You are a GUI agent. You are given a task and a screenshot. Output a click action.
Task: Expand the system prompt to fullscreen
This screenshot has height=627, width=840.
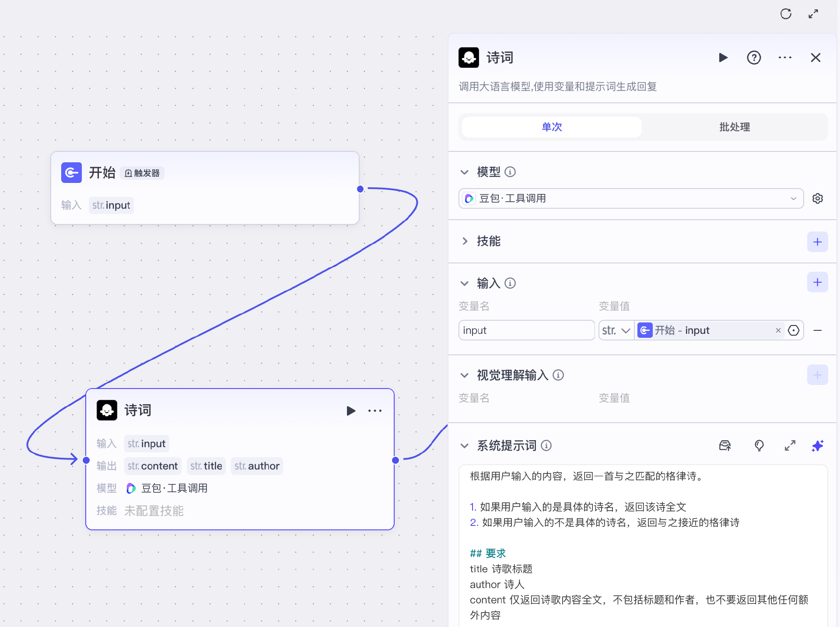click(x=790, y=445)
